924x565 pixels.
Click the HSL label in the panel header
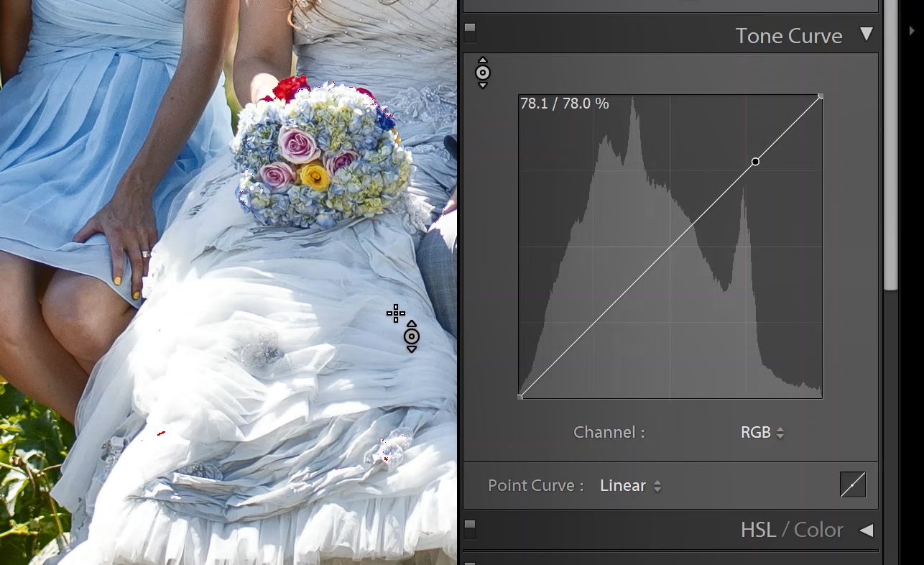coord(757,530)
